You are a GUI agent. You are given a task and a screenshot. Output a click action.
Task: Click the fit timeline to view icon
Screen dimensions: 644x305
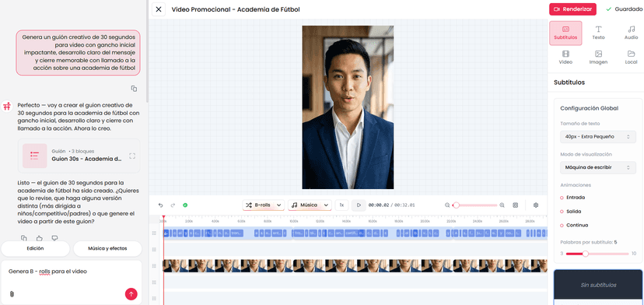click(x=516, y=205)
